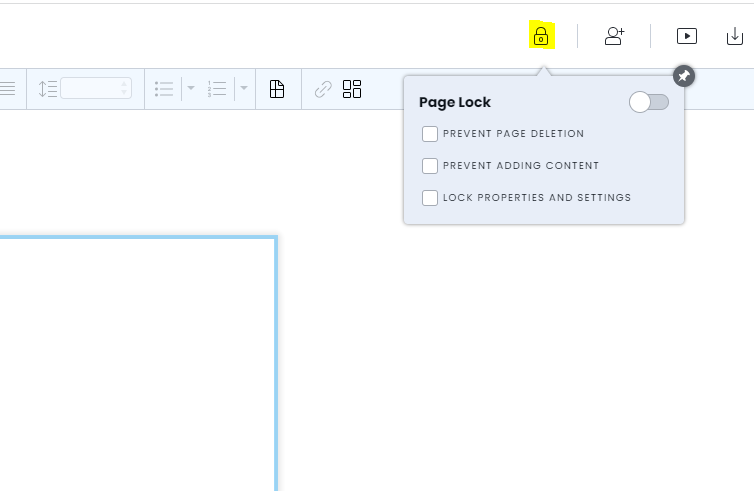
Task: Click the page layout icon
Action: point(277,89)
